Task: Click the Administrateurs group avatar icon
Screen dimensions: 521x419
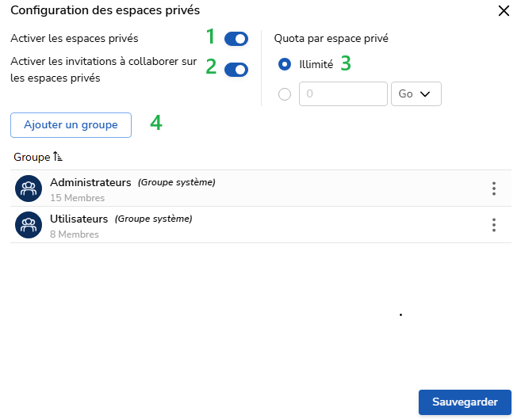Action: tap(29, 188)
